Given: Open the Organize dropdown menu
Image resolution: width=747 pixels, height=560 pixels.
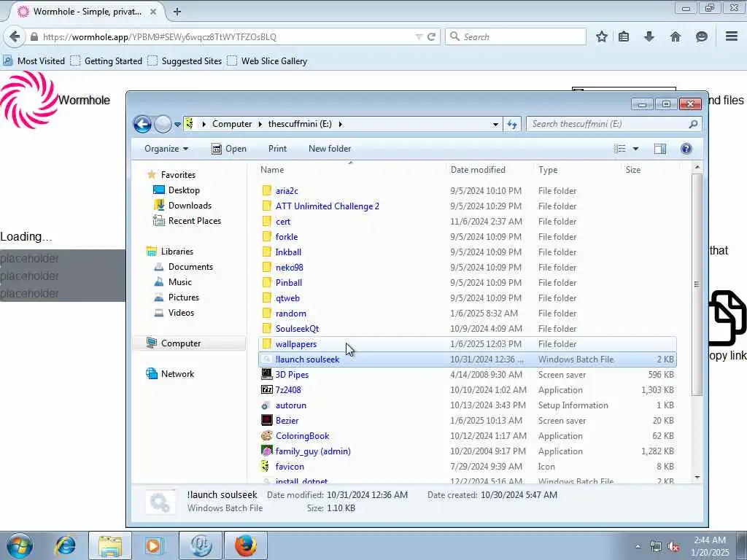Looking at the screenshot, I should click(166, 149).
